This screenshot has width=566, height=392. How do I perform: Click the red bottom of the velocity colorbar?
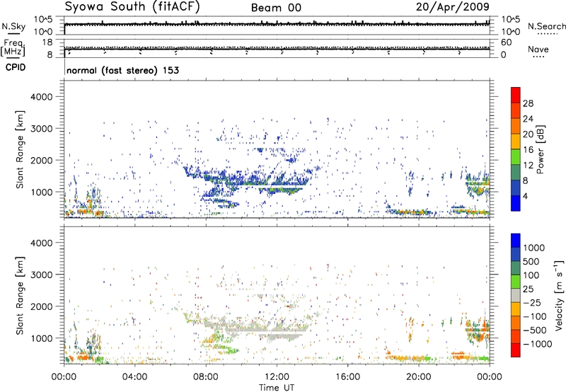516,350
